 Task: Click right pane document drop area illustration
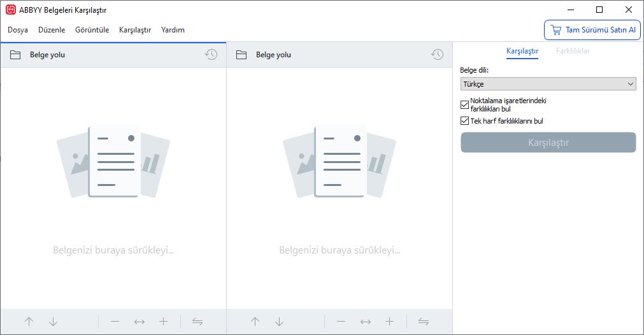(x=340, y=162)
